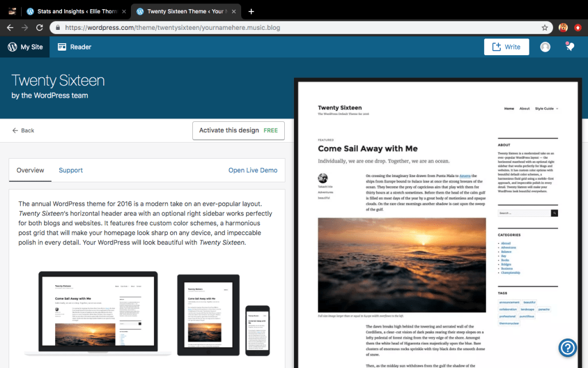The height and width of the screenshot is (368, 588).
Task: Click the blue help question mark icon
Action: click(567, 347)
